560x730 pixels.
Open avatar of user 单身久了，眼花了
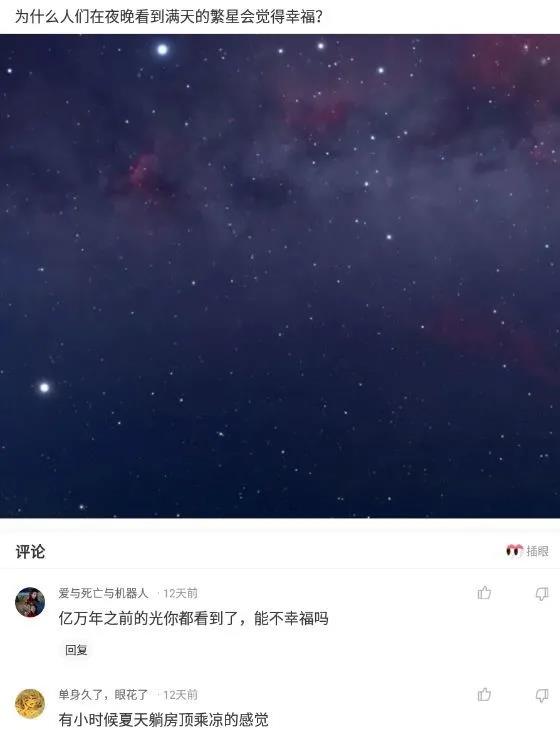click(x=30, y=703)
